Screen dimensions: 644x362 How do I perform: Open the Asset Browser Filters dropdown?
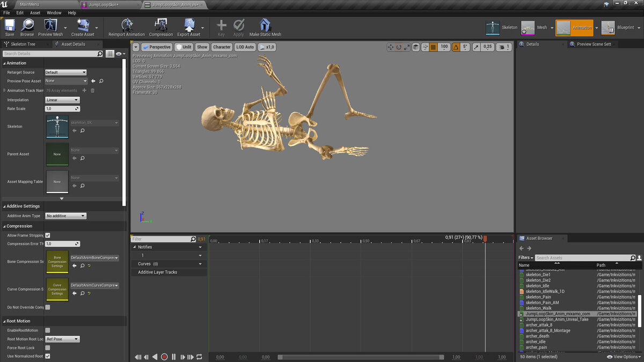[526, 258]
